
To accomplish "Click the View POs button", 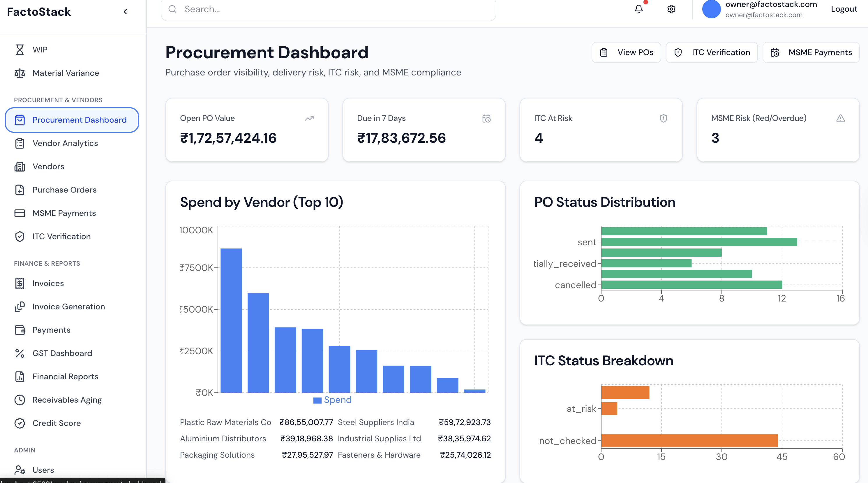I will (x=626, y=52).
